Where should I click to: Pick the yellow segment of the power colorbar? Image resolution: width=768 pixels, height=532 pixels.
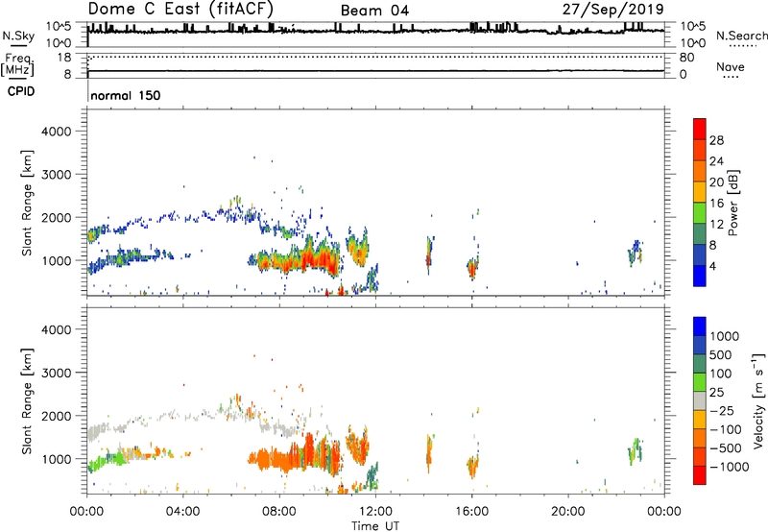click(x=700, y=191)
